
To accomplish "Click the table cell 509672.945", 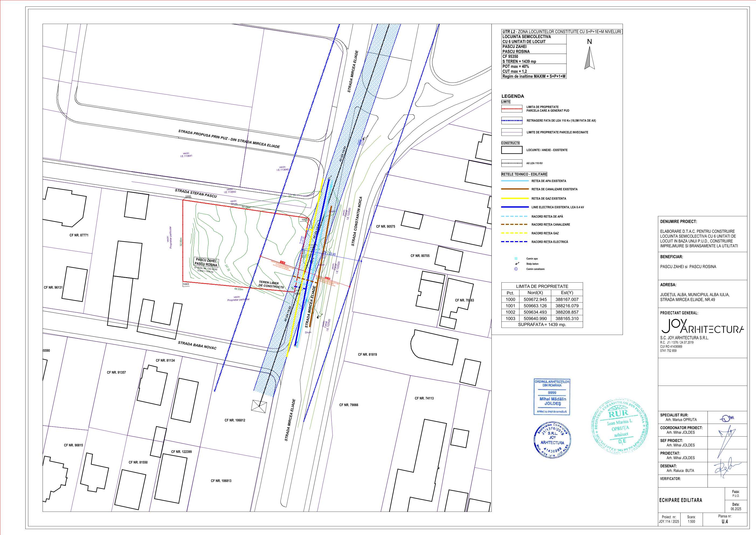I will 535,299.
